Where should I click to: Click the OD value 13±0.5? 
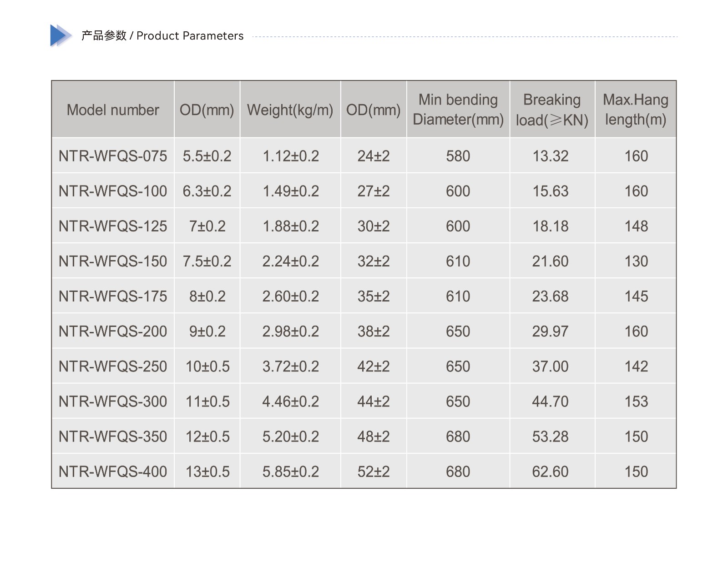207,472
